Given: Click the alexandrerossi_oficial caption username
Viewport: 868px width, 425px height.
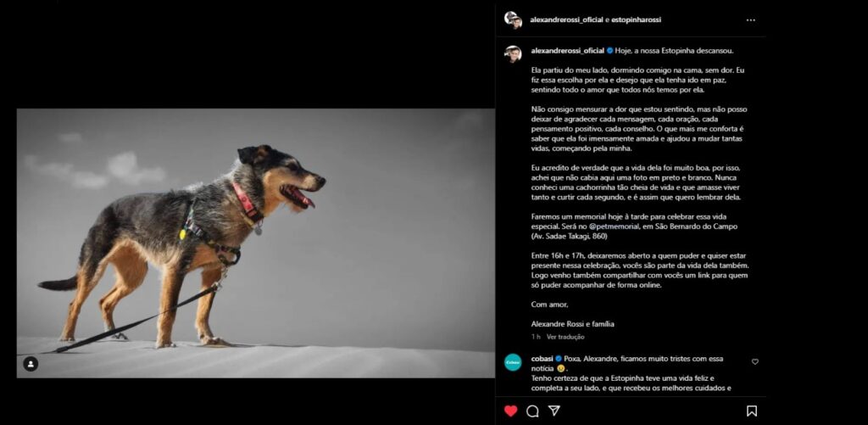Looking at the screenshot, I should click(x=567, y=50).
